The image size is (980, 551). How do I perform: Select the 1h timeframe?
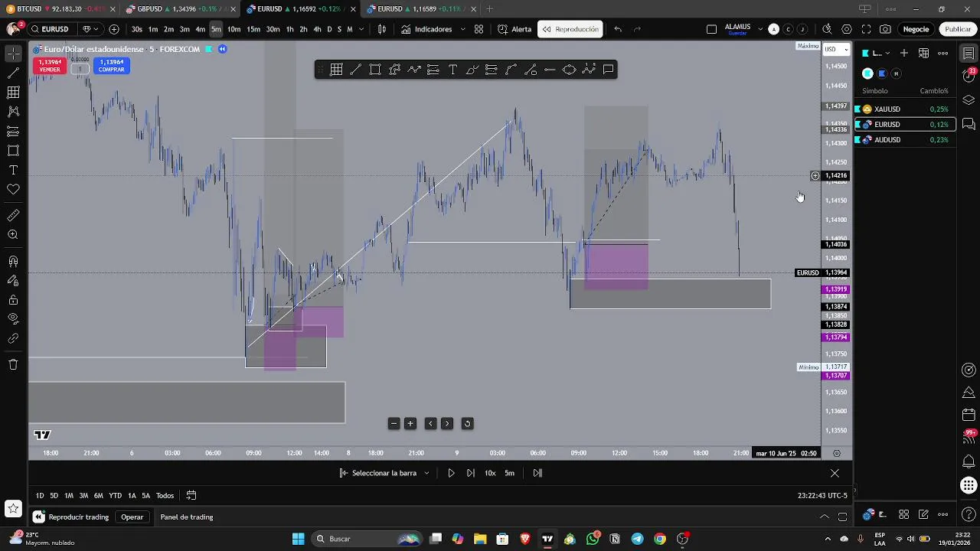click(x=289, y=29)
